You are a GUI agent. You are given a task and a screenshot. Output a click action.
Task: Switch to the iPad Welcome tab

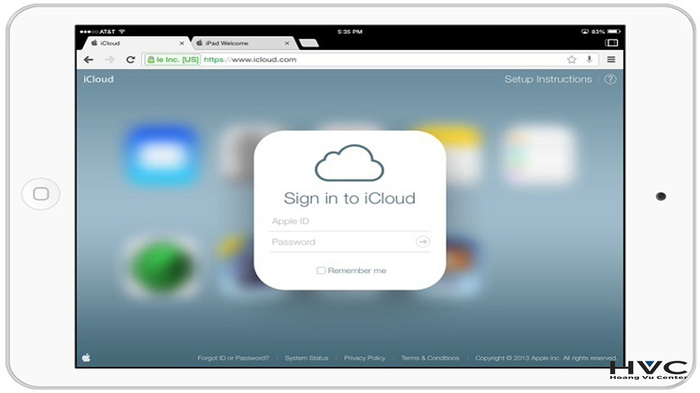pyautogui.click(x=243, y=43)
